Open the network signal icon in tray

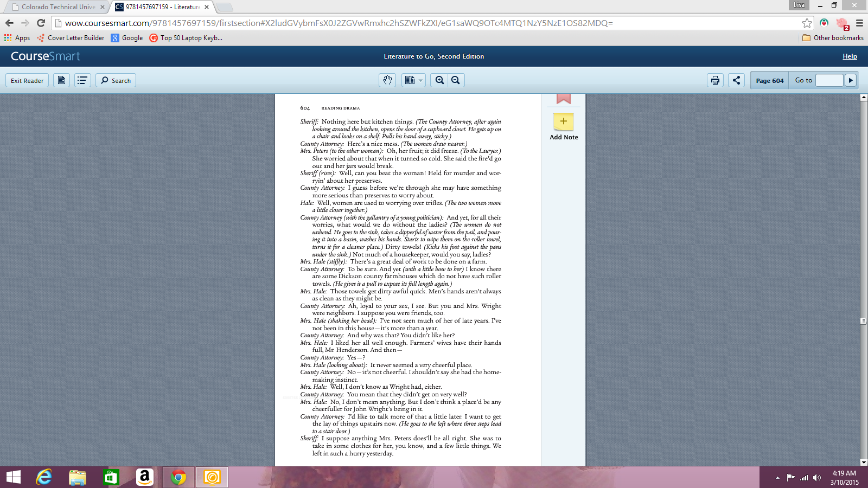[804, 478]
